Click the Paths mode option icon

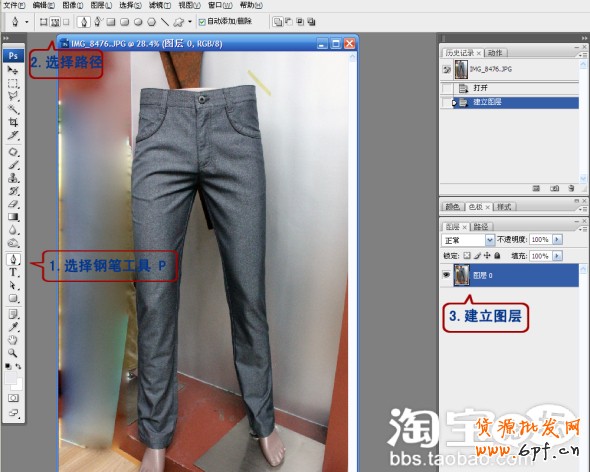pos(55,22)
